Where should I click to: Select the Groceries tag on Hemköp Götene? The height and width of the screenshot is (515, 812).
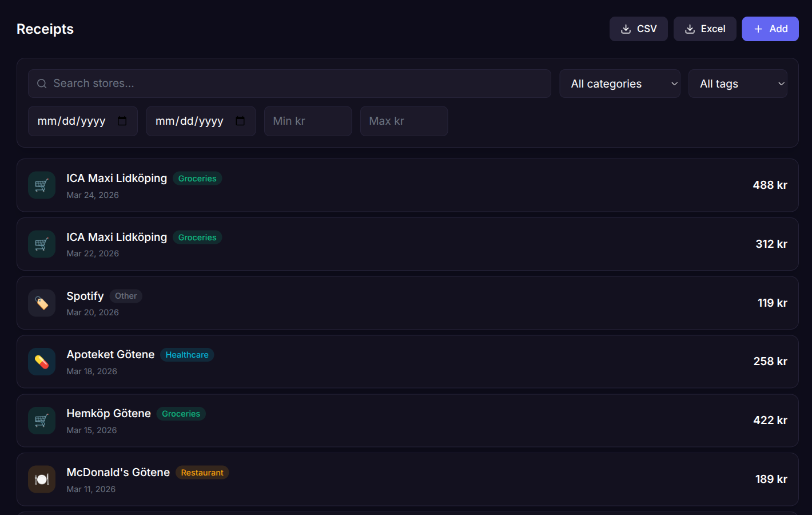pyautogui.click(x=181, y=414)
